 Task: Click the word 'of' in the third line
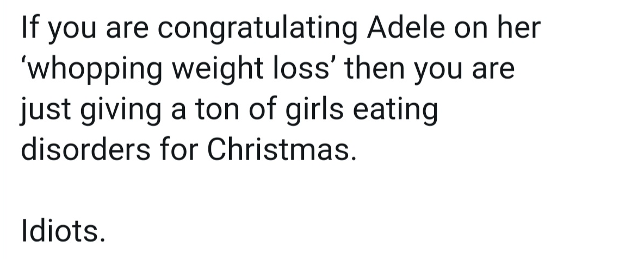(x=263, y=109)
